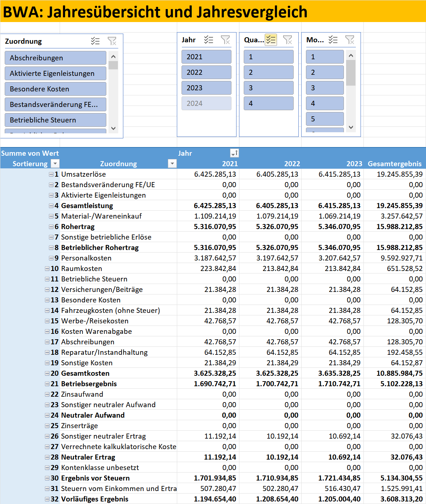Click the Monat slicer scroll-down arrow

[351, 127]
